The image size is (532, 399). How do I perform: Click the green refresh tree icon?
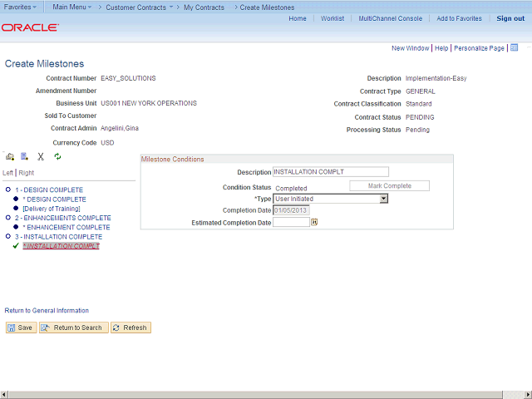tap(57, 156)
